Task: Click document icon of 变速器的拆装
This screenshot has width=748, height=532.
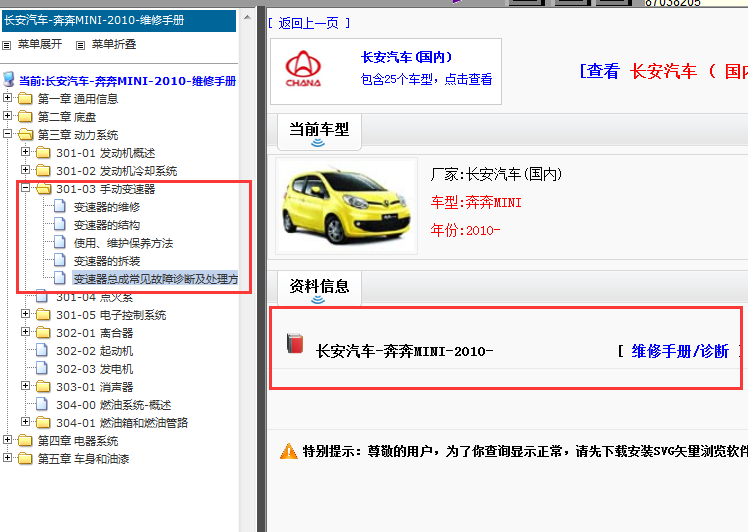Action: 60,261
